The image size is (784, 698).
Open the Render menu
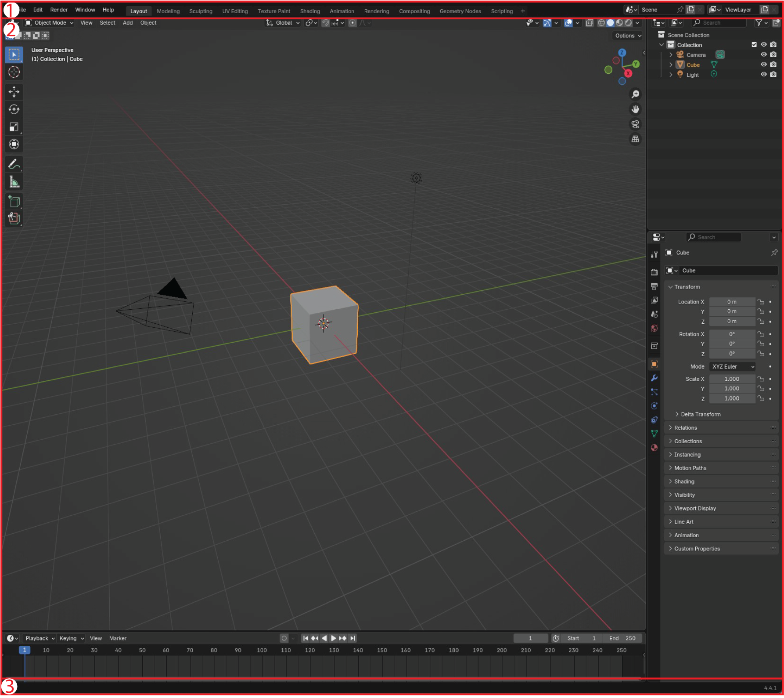(59, 10)
